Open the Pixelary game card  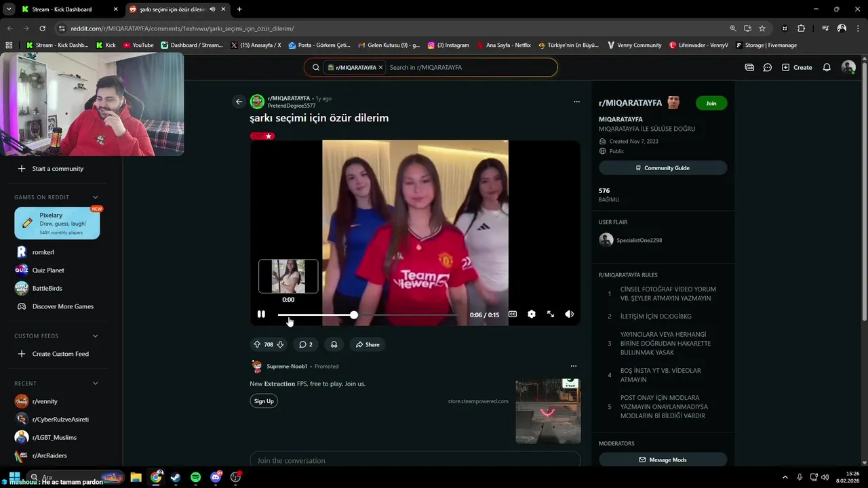tap(57, 223)
